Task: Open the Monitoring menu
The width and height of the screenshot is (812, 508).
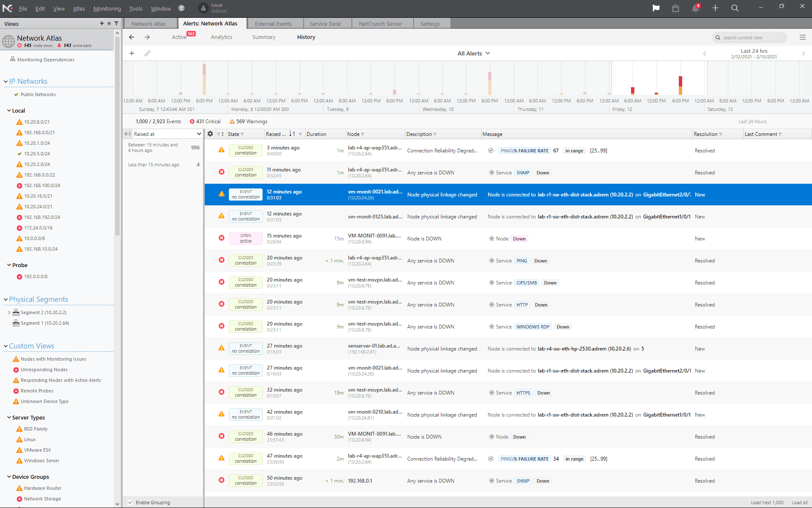Action: [107, 8]
